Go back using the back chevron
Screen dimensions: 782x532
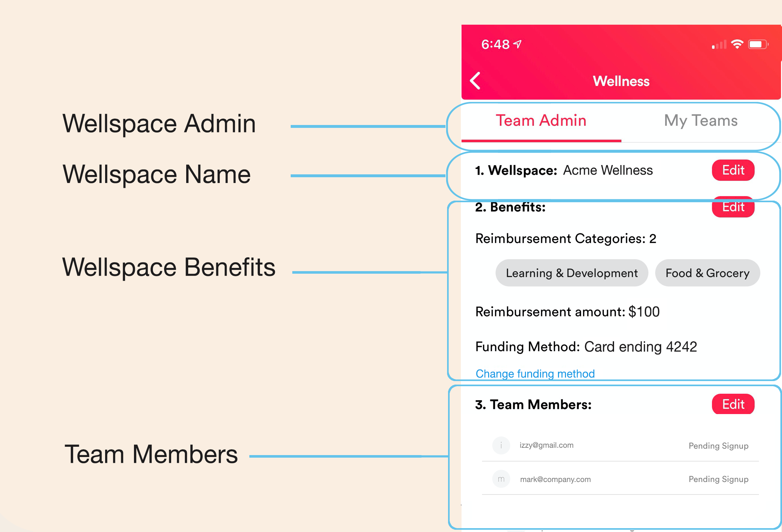[x=475, y=81]
